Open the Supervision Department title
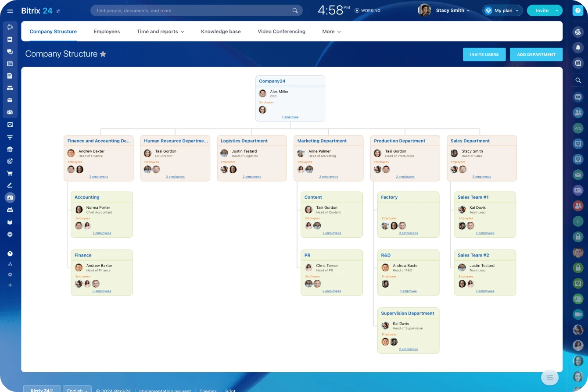Image resolution: width=588 pixels, height=392 pixels. pos(408,313)
